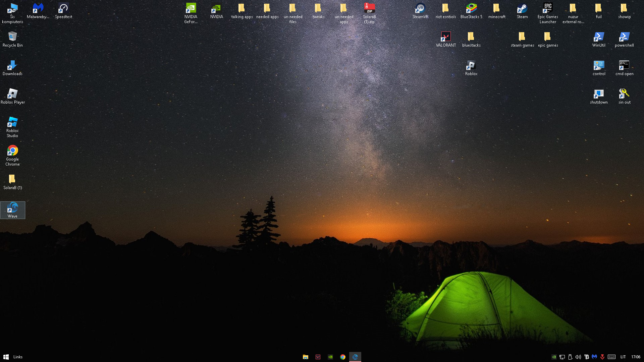Open the volume control in system tray

(578, 357)
